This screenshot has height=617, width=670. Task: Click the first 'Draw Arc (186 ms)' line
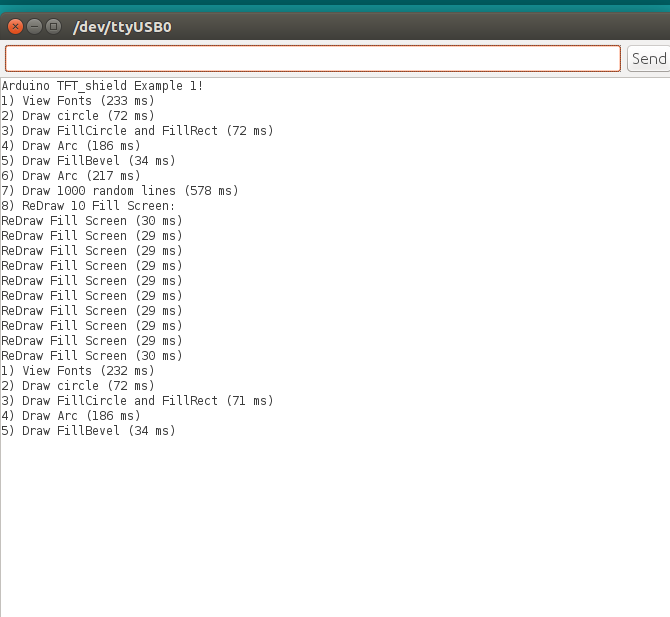(x=71, y=146)
